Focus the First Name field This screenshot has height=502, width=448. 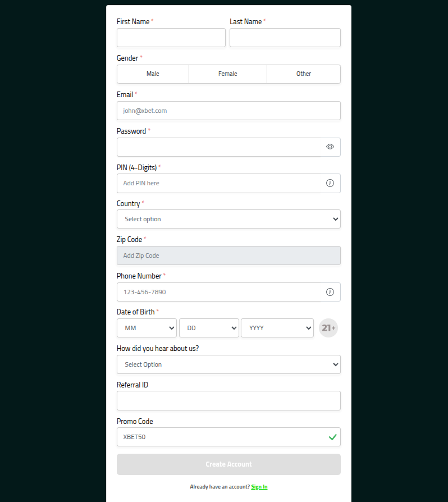point(171,38)
